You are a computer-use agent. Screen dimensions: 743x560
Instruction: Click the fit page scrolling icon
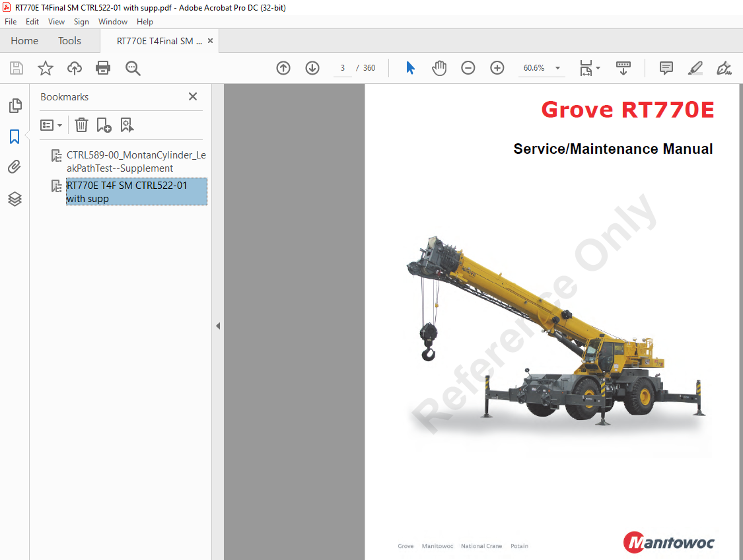[586, 68]
